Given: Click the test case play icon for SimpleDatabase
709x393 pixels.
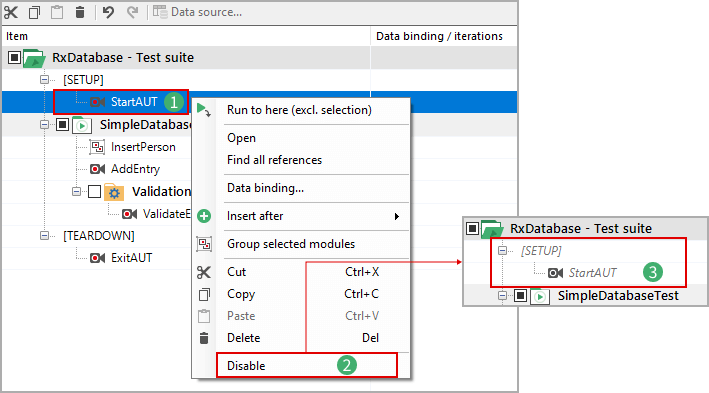Looking at the screenshot, I should click(x=82, y=125).
